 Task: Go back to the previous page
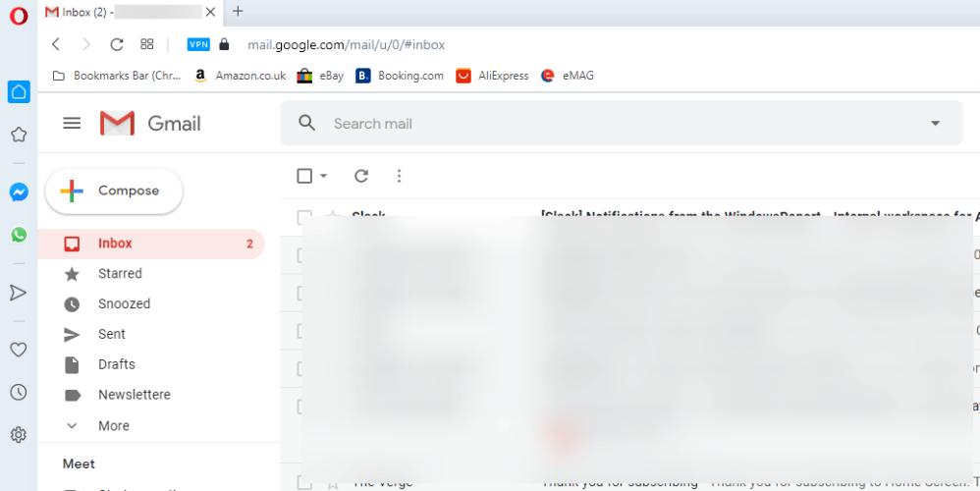pos(56,44)
